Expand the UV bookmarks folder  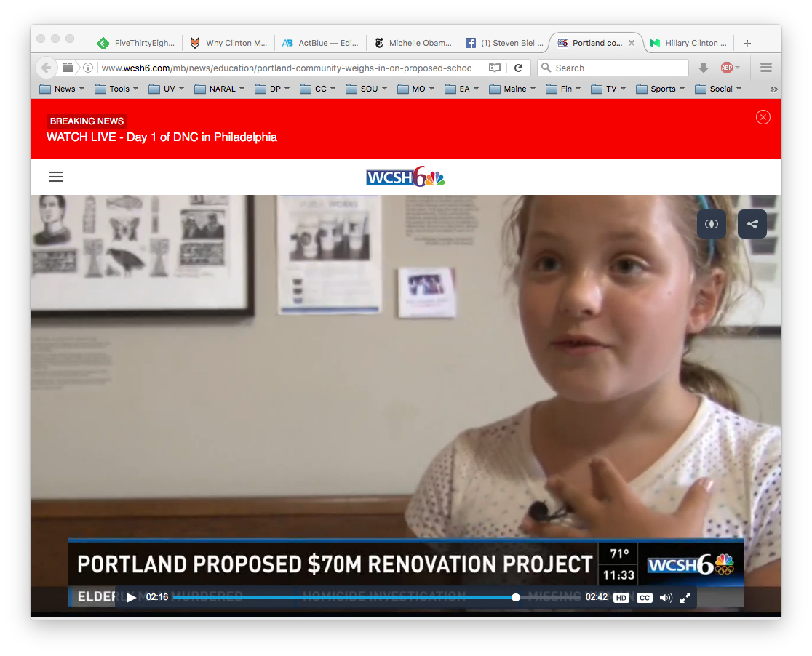(166, 89)
